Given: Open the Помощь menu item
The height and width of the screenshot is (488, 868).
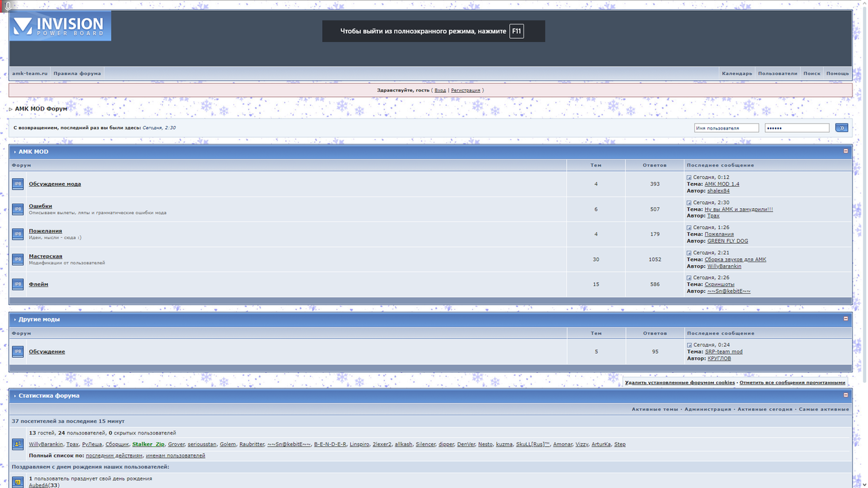Looking at the screenshot, I should (x=837, y=73).
